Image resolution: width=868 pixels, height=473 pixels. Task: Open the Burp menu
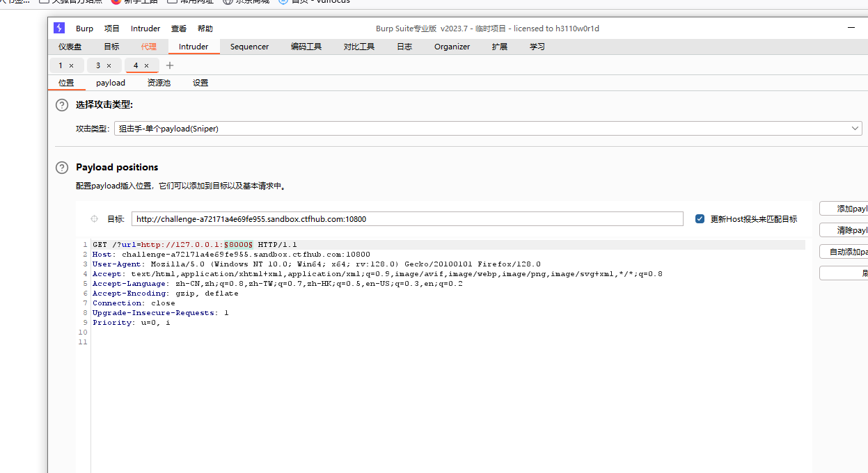[84, 29]
